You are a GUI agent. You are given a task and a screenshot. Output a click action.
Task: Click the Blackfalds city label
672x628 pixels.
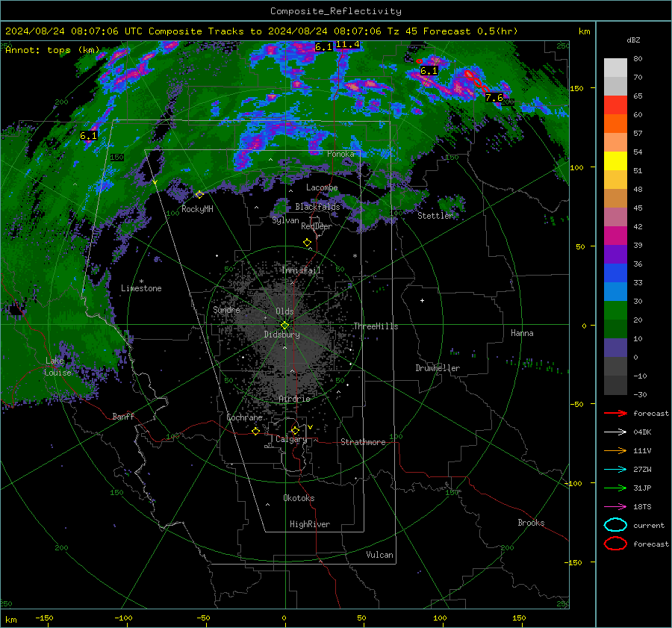click(x=317, y=207)
